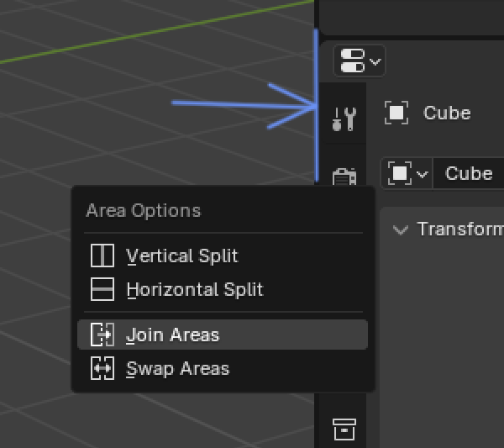The image size is (504, 448).
Task: Click the Horizontal Split icon in the menu
Action: pyautogui.click(x=102, y=289)
